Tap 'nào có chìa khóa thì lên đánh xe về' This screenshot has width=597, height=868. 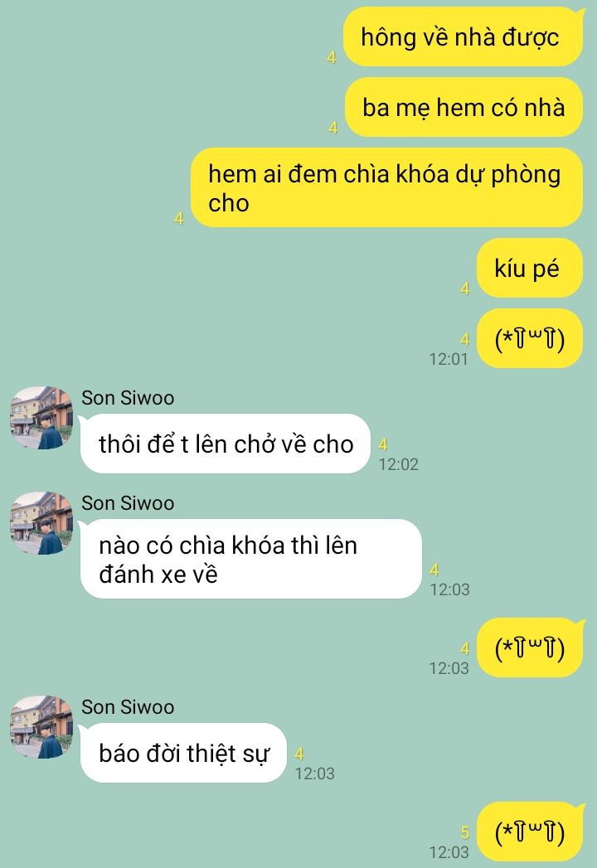point(251,559)
